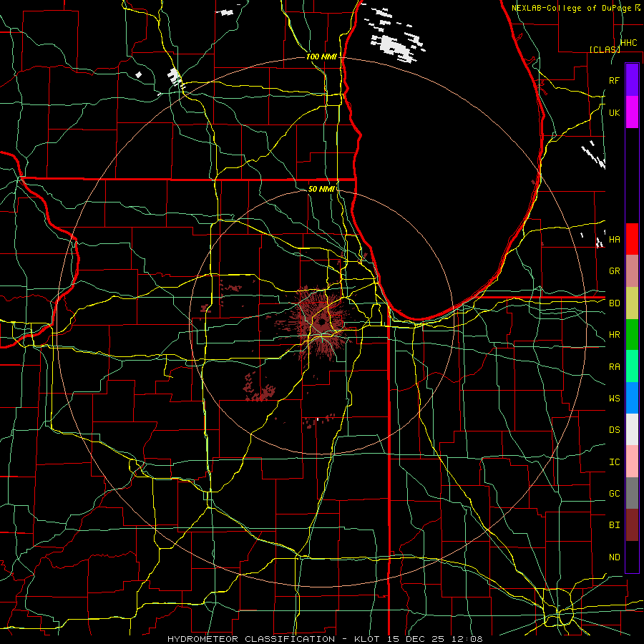Click the BD legend label
The width and height of the screenshot is (644, 644).
point(614,303)
